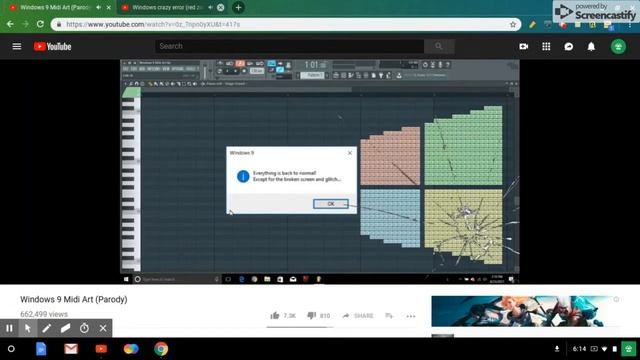Click the video title Windows 9 Midi Art
Screen dimensions: 640x360
(x=74, y=299)
